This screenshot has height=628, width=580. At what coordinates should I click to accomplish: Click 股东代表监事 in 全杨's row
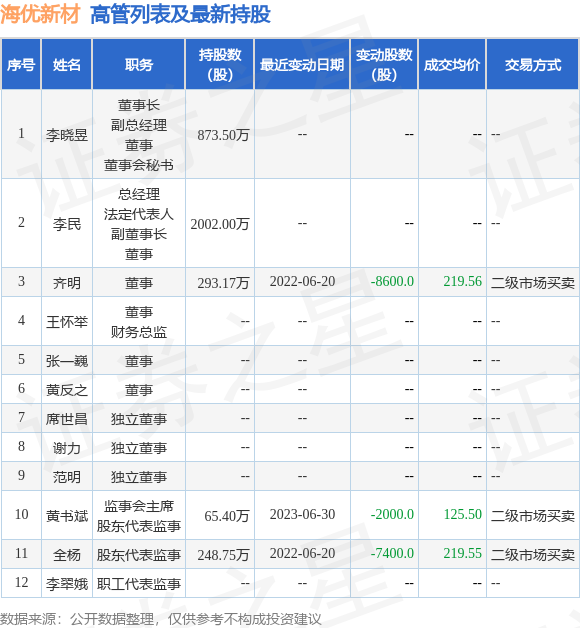point(139,555)
